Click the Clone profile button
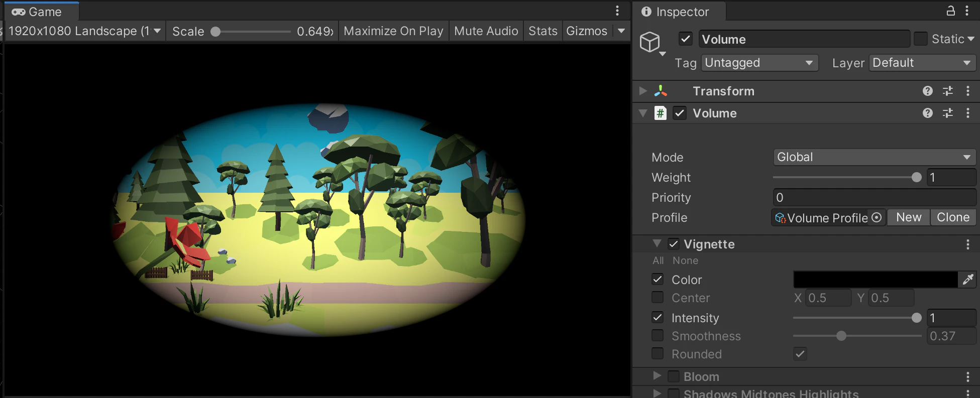980x398 pixels. [953, 217]
